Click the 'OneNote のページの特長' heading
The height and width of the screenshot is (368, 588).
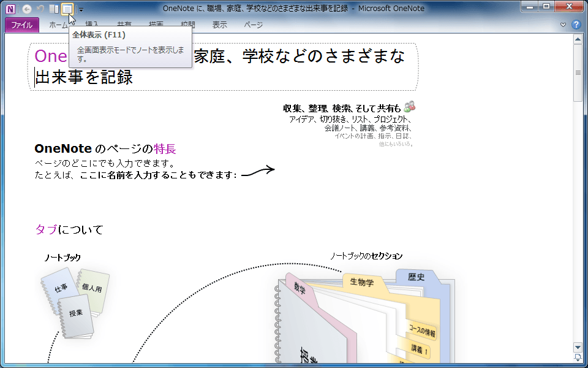105,149
